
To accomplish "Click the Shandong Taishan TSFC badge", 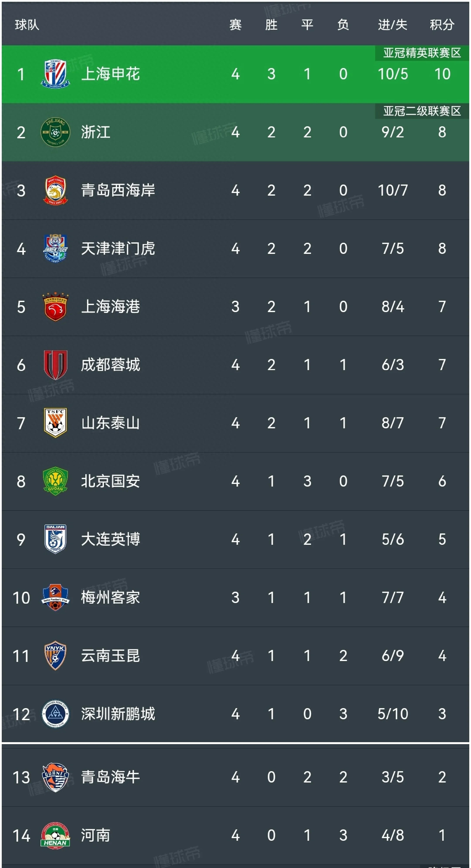I will [55, 422].
